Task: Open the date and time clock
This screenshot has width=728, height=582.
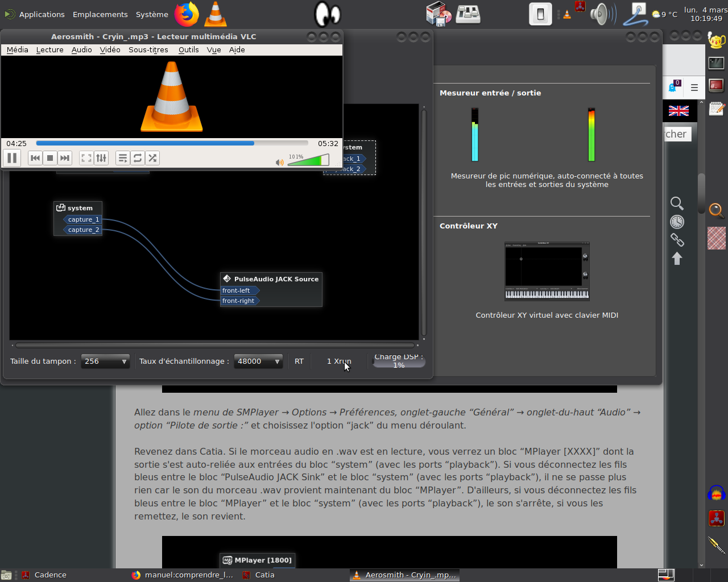Action: [706, 14]
